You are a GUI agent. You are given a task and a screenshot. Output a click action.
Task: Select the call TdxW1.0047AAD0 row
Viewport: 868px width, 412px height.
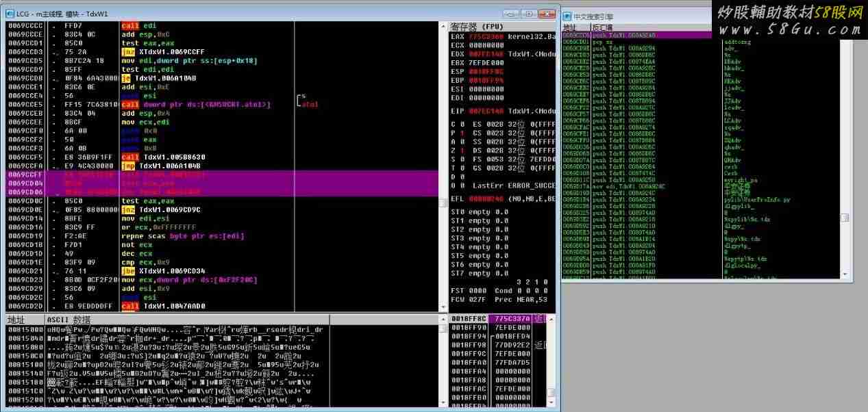222,306
